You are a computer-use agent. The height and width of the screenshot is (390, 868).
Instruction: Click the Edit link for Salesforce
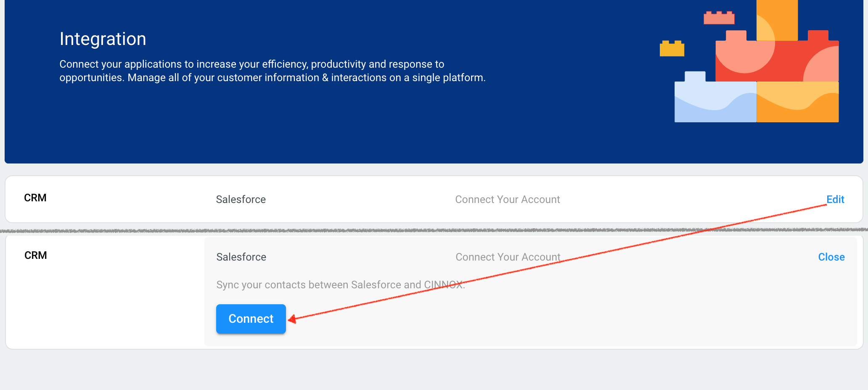(835, 200)
